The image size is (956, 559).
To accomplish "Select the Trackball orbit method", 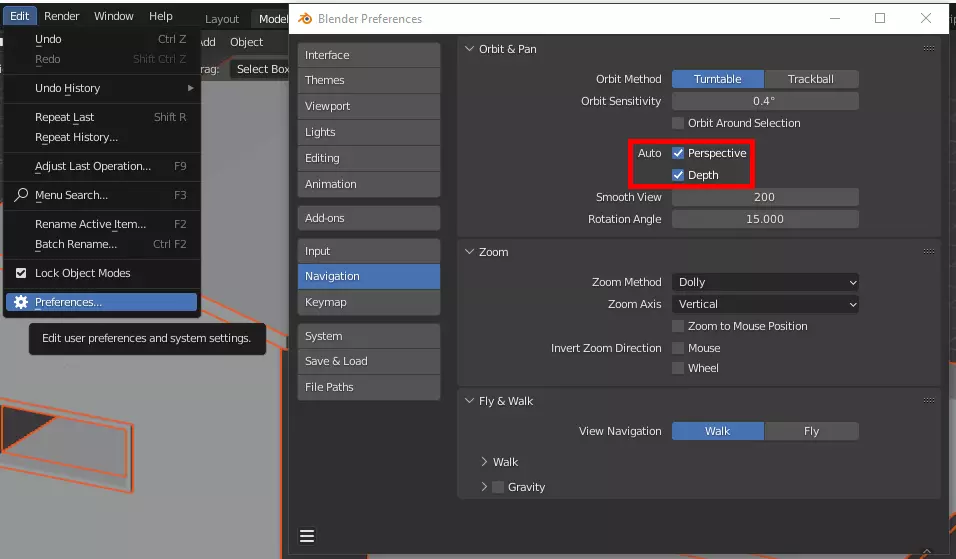I will (x=811, y=79).
